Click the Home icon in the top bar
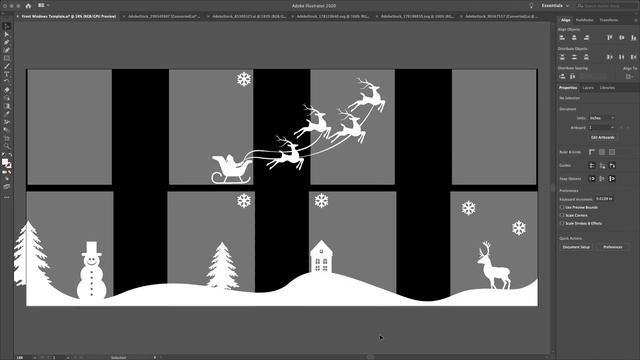640x360 pixels. [x=28, y=6]
